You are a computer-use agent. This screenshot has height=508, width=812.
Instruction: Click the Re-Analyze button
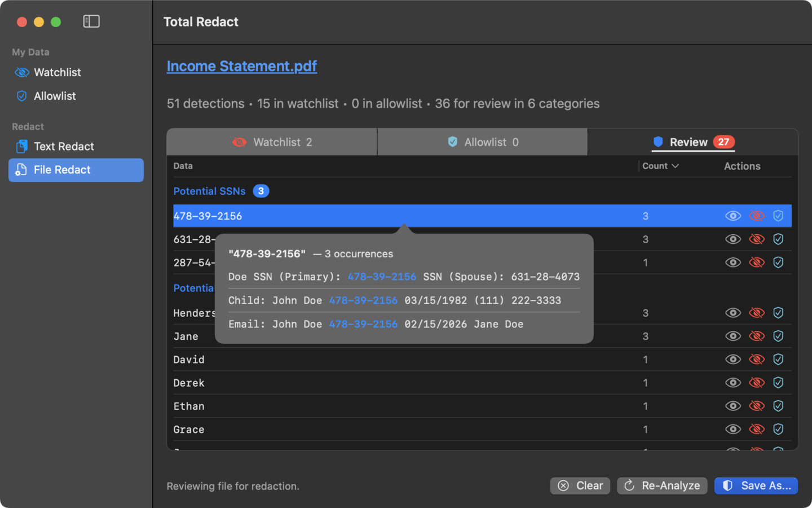pos(662,485)
